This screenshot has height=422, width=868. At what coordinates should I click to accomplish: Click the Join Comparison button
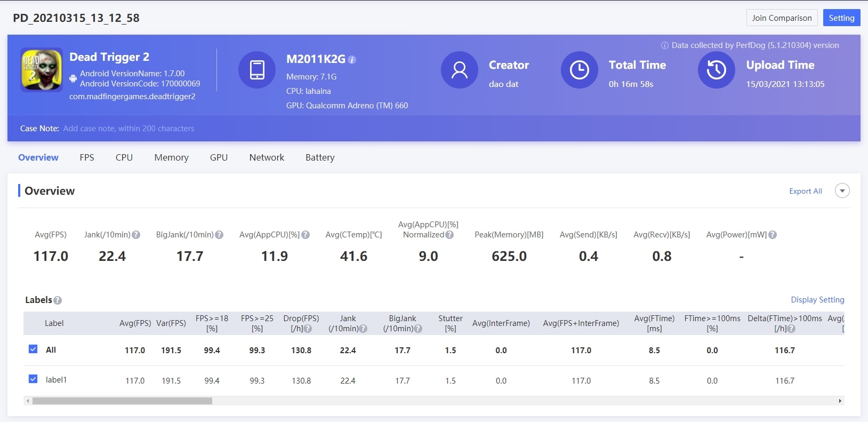click(782, 18)
